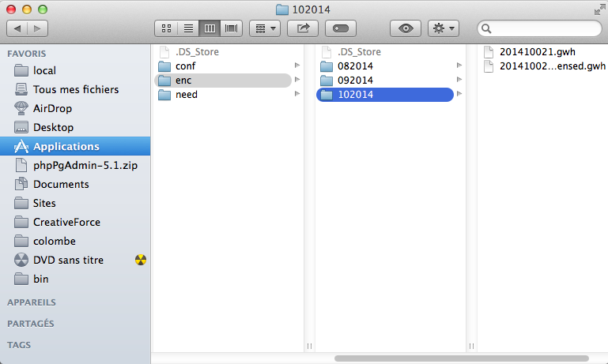Image resolution: width=608 pixels, height=364 pixels.
Task: Open Documents from the sidebar
Action: tap(75, 184)
